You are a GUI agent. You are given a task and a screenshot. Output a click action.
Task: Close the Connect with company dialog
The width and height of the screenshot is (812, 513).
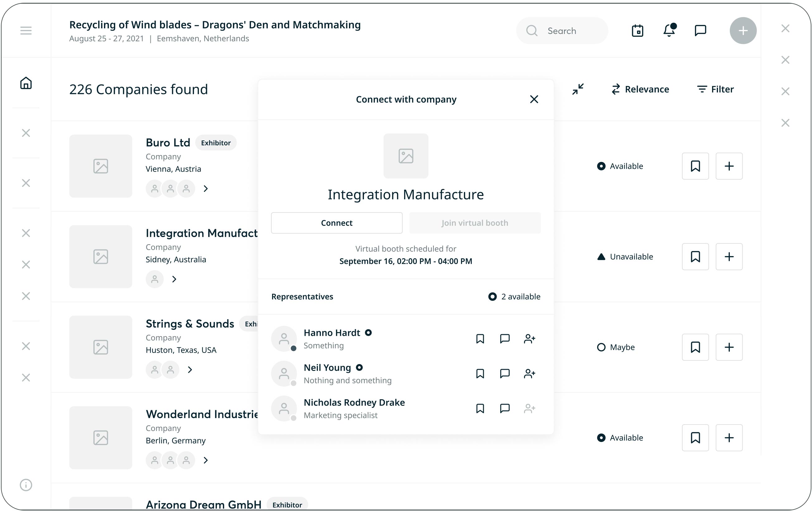point(534,99)
